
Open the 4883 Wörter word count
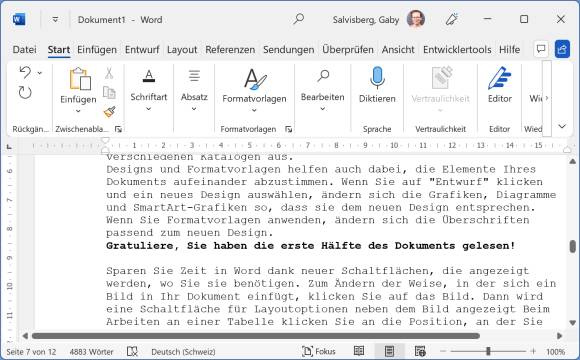click(x=91, y=351)
